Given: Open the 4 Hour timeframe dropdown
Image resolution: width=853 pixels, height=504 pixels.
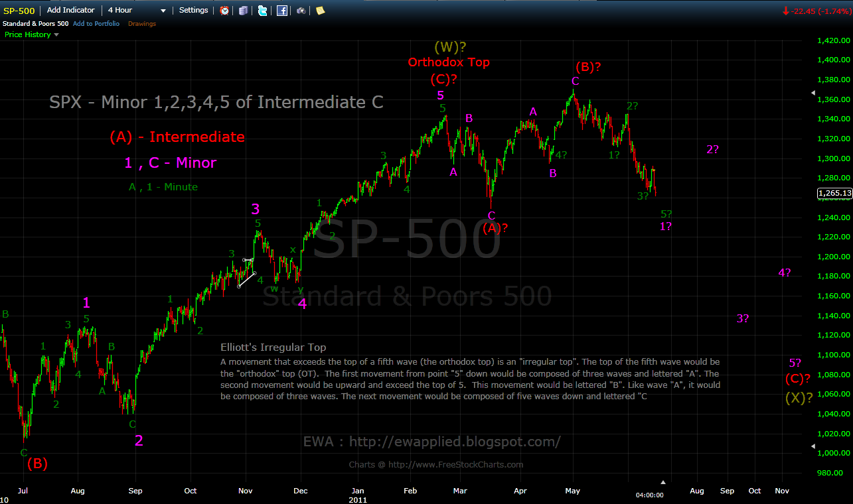Looking at the screenshot, I should 137,11.
